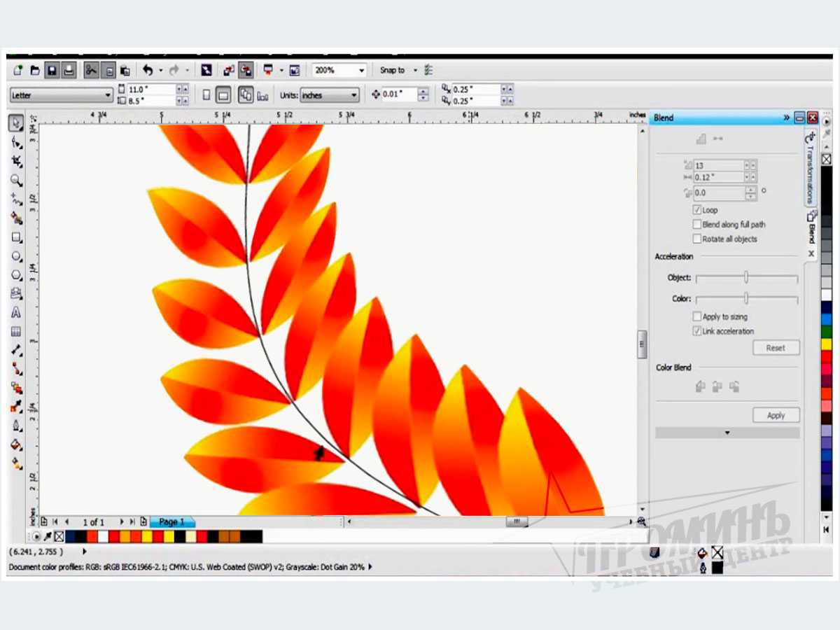840x630 pixels.
Task: Adjust the Color acceleration slider
Action: tap(746, 299)
